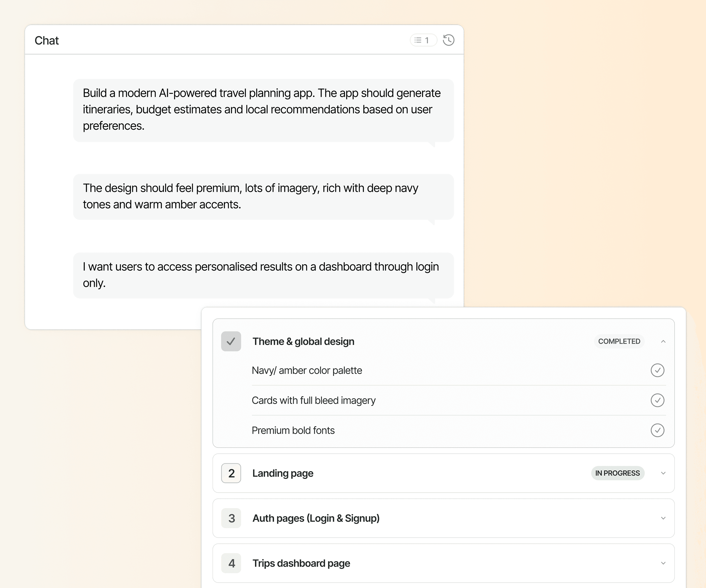Screen dimensions: 706x588
Task: Select the Auth pages (Login & Signup) title
Action: click(316, 518)
